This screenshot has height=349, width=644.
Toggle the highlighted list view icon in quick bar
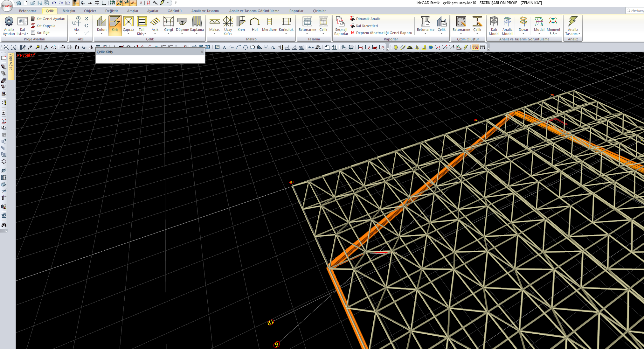coord(76,3)
